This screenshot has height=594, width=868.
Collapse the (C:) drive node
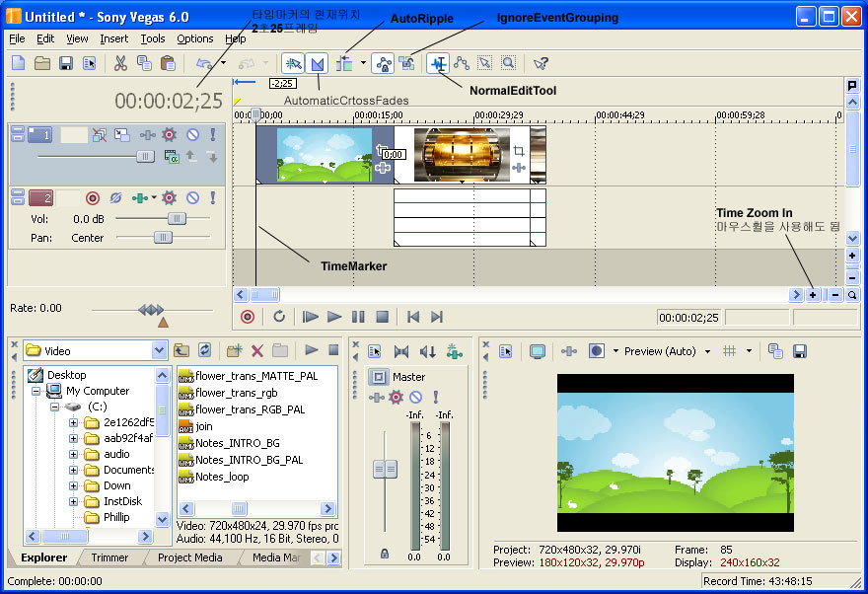54,407
